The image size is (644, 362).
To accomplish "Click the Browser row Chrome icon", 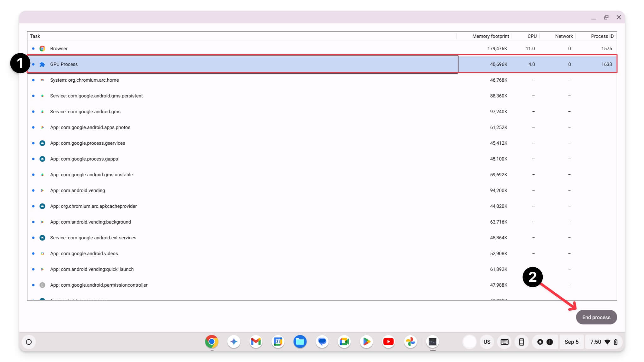I will 42,49.
